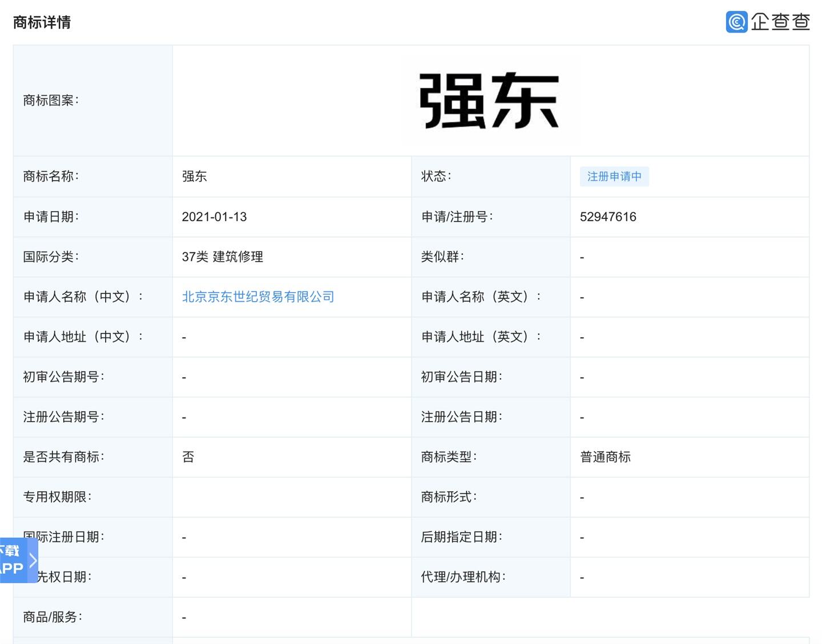Viewport: 822px width, 644px height.
Task: Select the 否 shared trademark value
Action: (x=188, y=457)
